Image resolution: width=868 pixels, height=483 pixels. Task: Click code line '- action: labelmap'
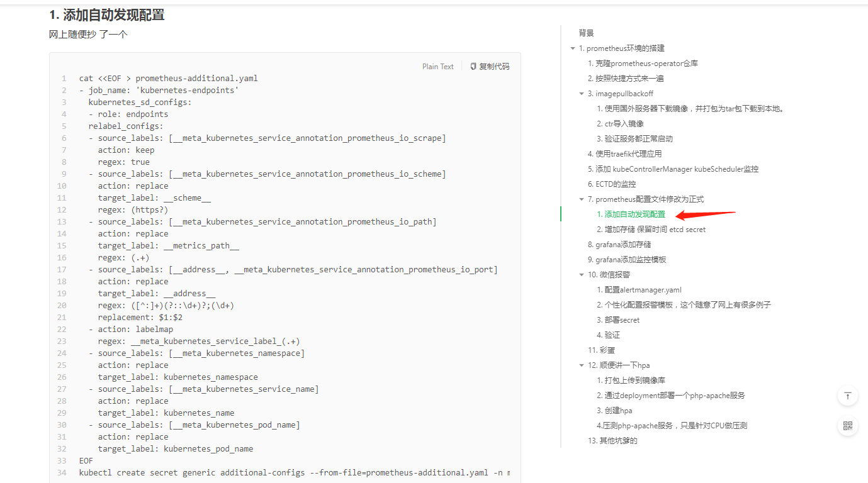coord(130,330)
